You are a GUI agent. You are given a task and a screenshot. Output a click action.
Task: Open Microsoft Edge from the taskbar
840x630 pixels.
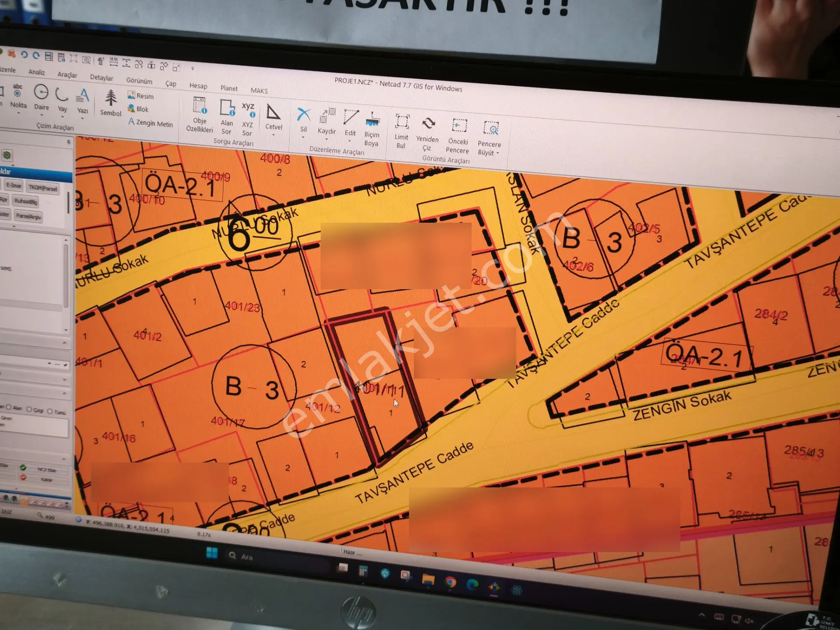472,584
